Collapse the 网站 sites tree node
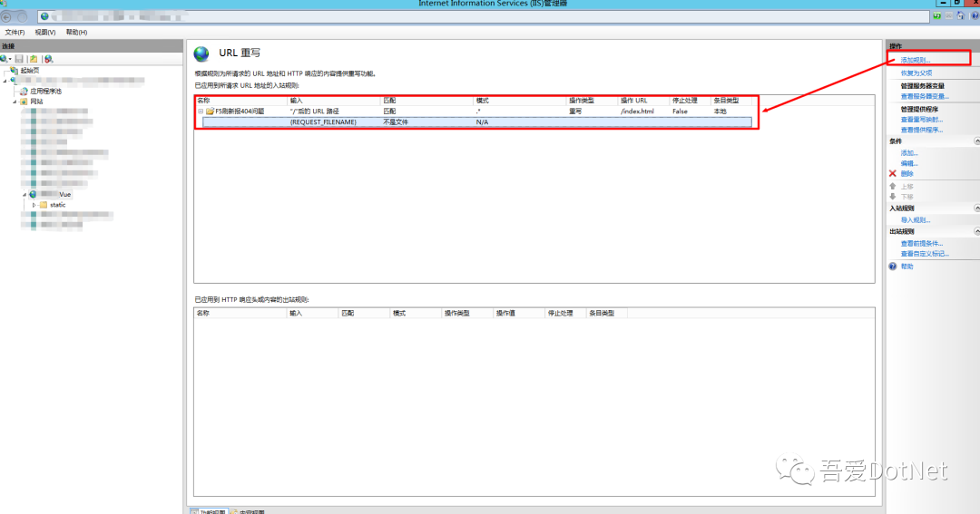Screen dimensions: 980x514 [15, 102]
